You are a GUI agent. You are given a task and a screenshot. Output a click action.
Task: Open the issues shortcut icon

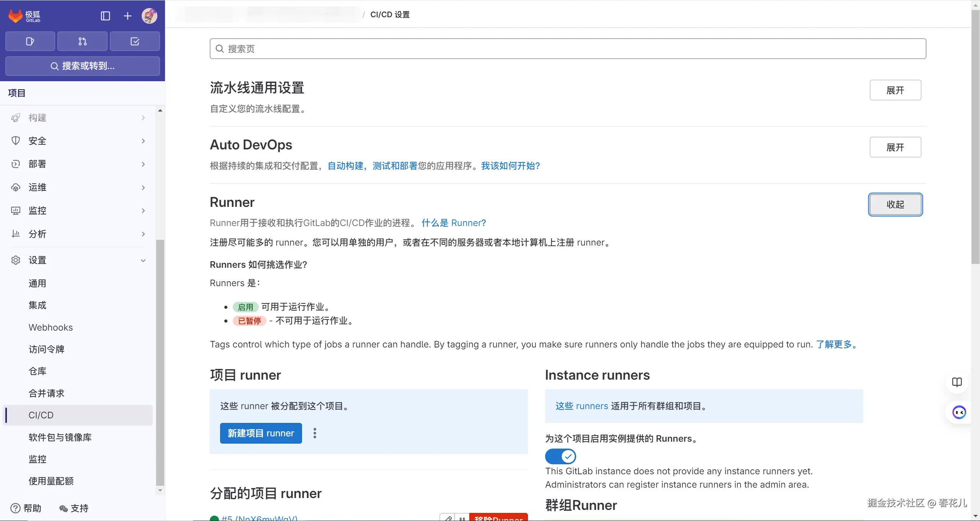[30, 41]
